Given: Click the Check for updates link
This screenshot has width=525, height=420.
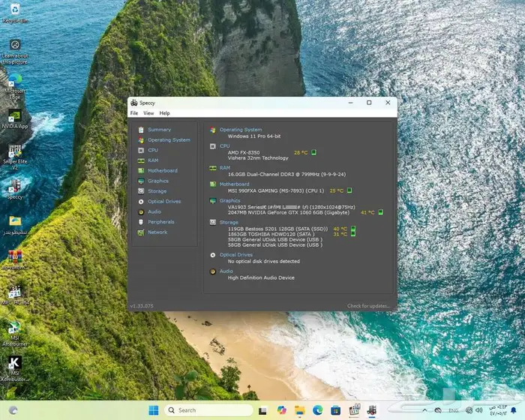Looking at the screenshot, I should [367, 306].
